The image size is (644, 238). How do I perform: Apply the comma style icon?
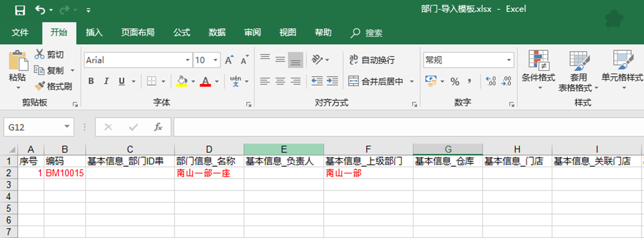click(469, 81)
